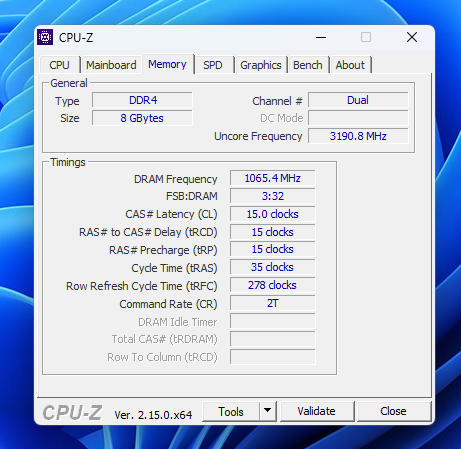Close CPU-Z with the title bar X
Viewport: 461px width, 449px height.
(x=412, y=37)
